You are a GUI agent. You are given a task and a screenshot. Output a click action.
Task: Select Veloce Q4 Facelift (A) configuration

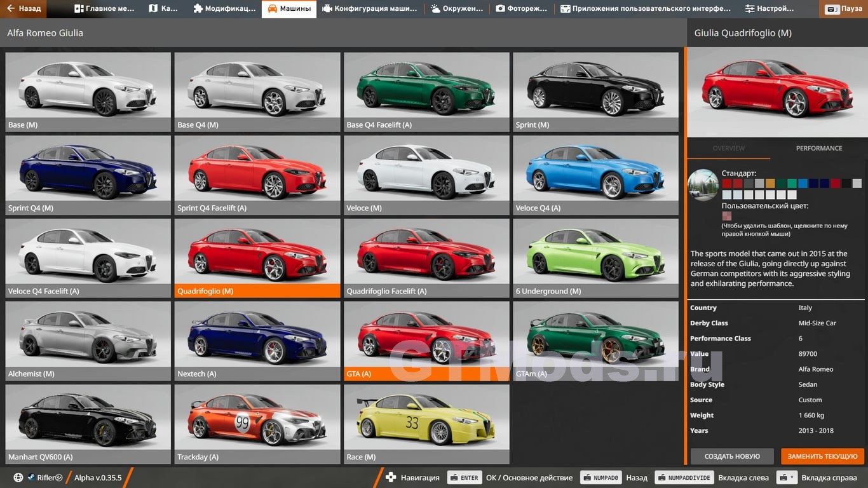88,258
